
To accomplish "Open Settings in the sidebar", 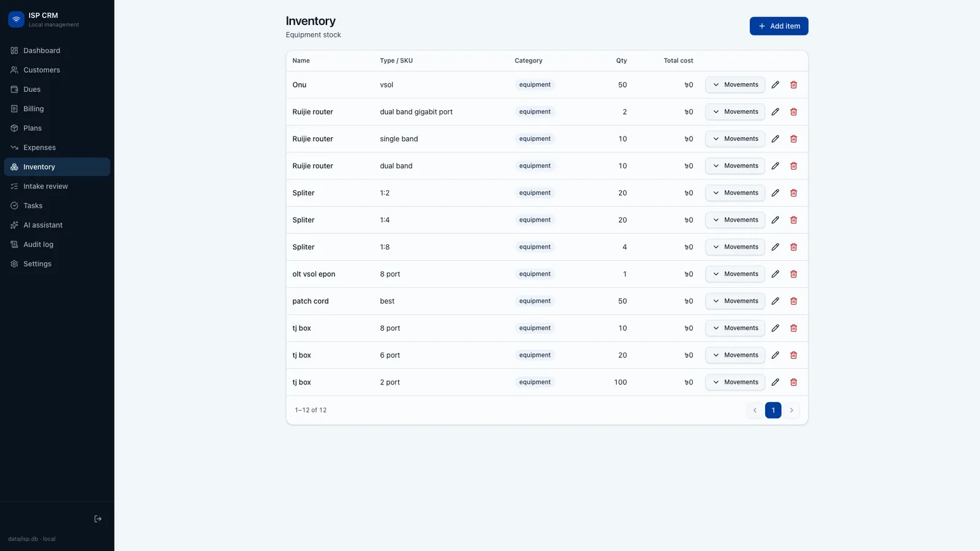I will click(57, 264).
